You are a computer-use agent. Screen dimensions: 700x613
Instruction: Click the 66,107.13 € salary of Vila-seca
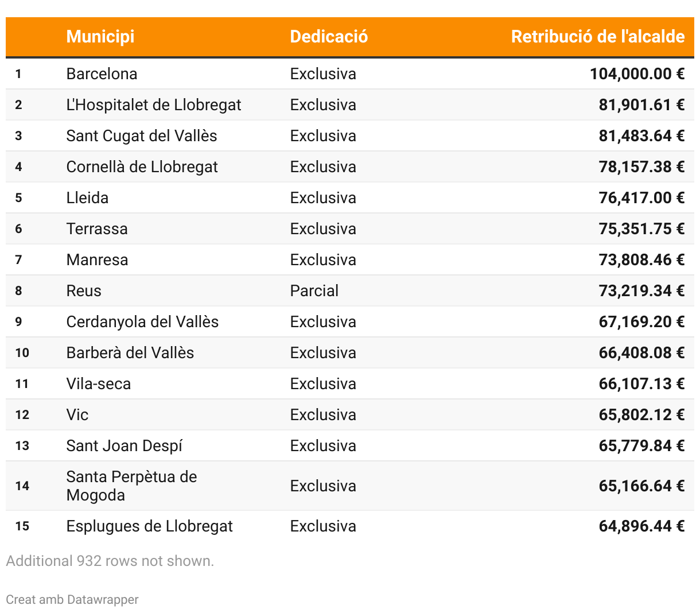tap(641, 384)
